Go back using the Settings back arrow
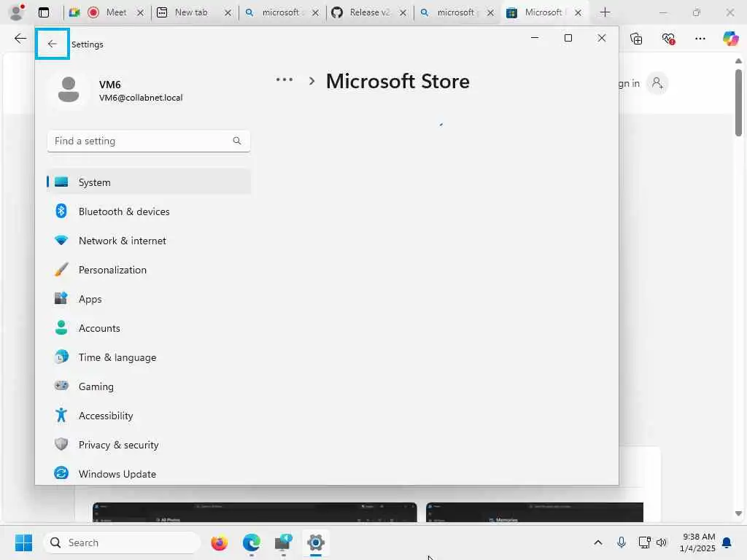747x560 pixels. 53,44
